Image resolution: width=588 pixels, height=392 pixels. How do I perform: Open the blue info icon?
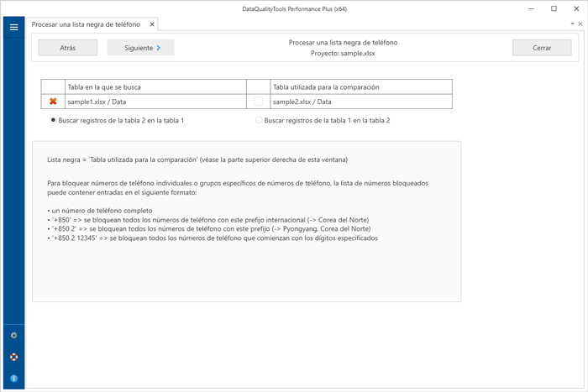[14, 379]
